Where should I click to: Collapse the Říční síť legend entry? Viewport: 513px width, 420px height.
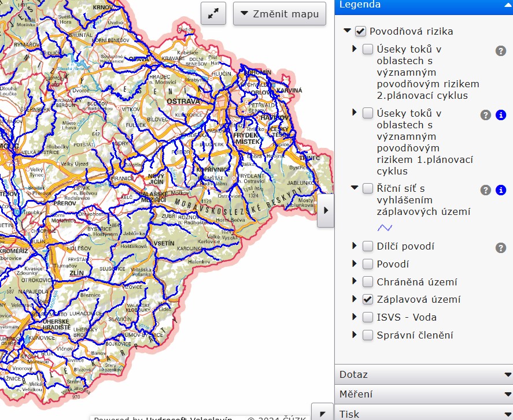pyautogui.click(x=355, y=188)
